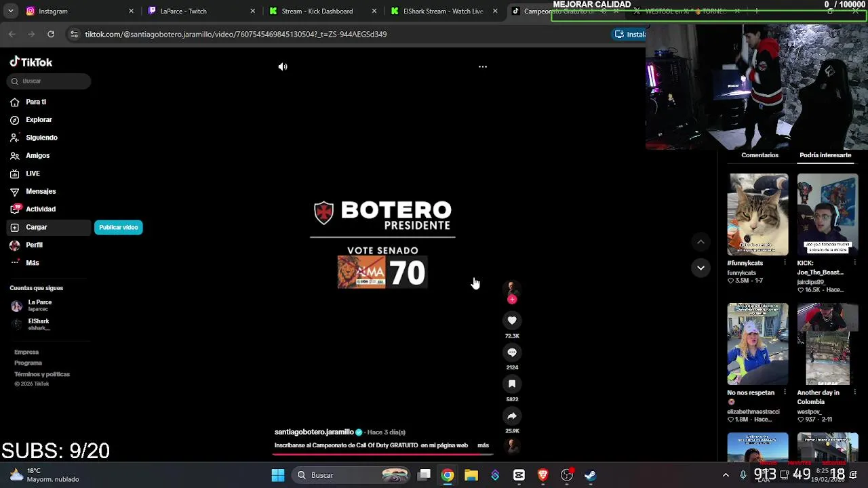
Task: Open Task View from taskbar
Action: 425,475
